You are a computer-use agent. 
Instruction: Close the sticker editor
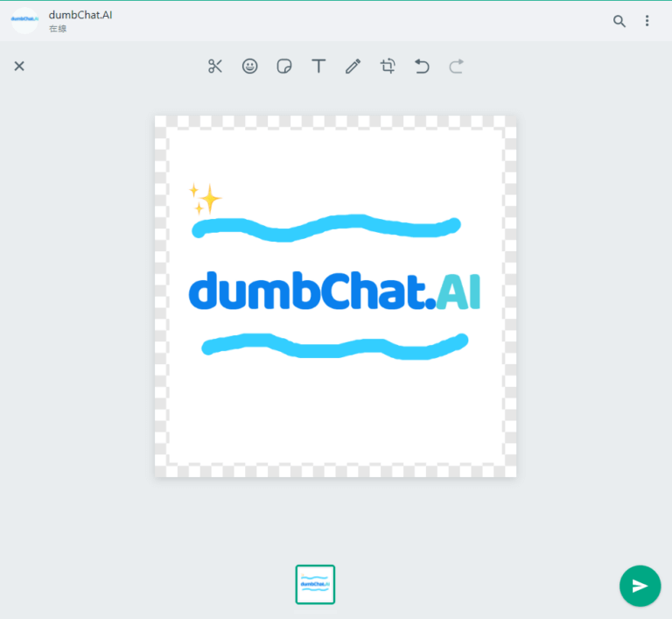click(x=19, y=67)
